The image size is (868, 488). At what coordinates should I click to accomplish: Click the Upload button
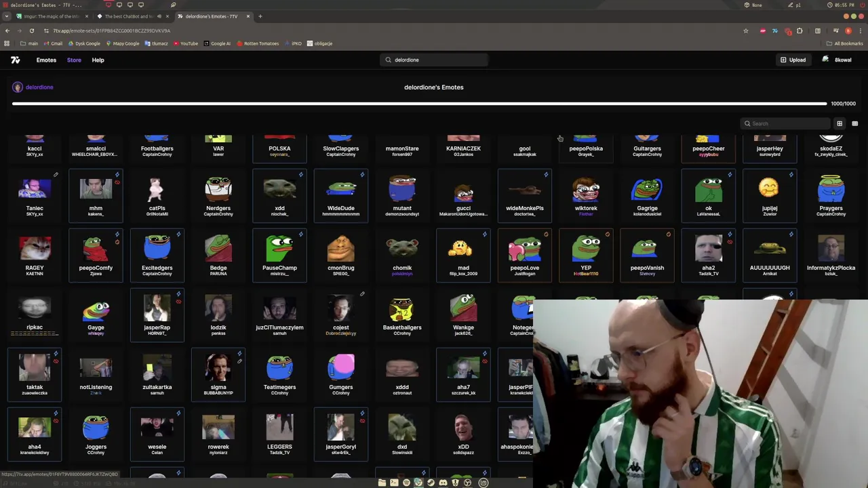[793, 60]
